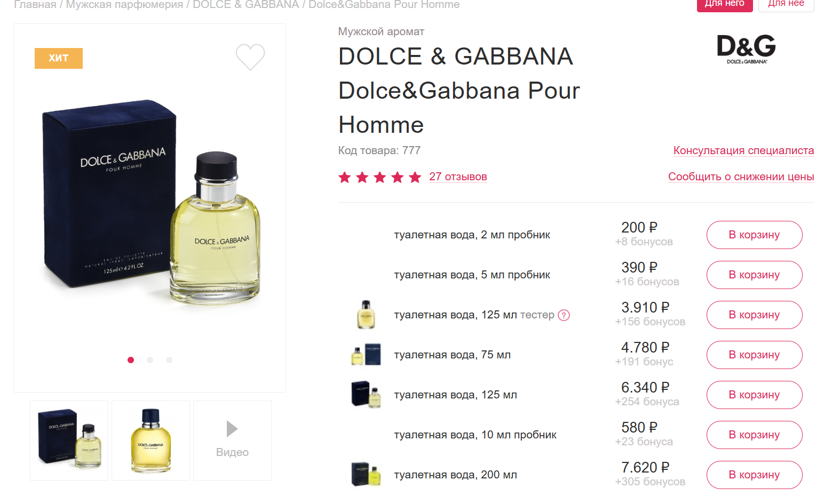832x504 pixels.
Task: Switch to third image carousel dot
Action: tap(169, 360)
